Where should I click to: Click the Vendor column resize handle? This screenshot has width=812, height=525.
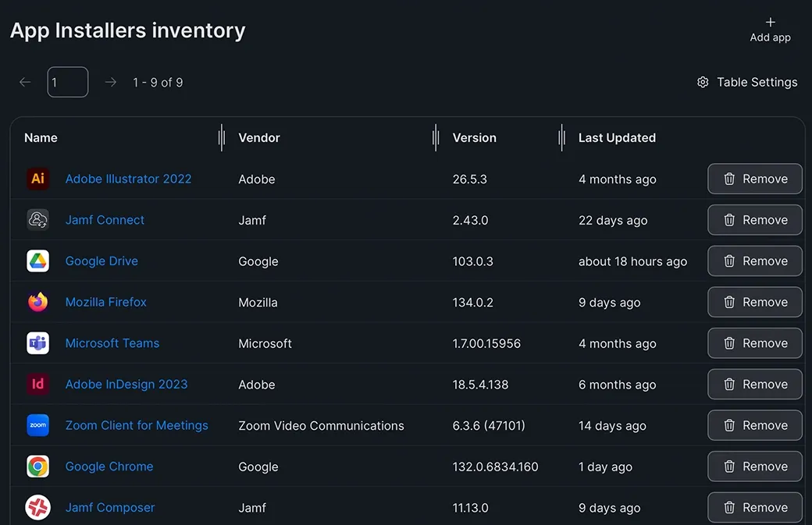point(436,137)
